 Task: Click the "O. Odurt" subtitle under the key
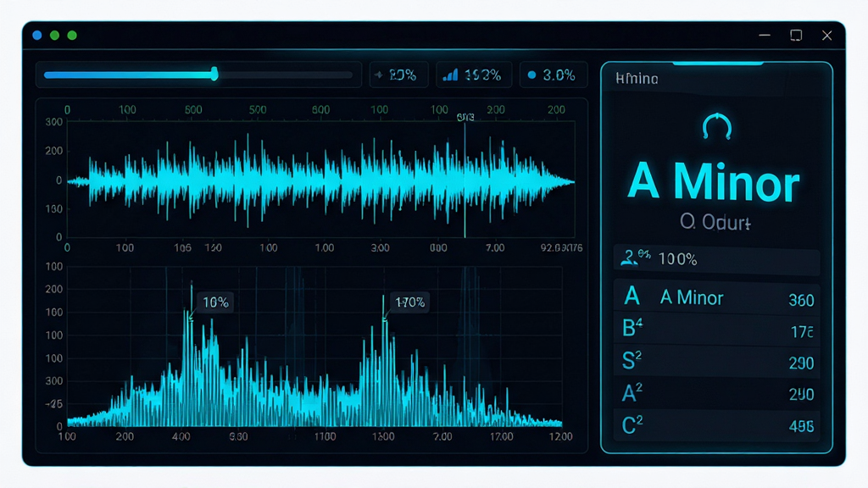point(715,223)
